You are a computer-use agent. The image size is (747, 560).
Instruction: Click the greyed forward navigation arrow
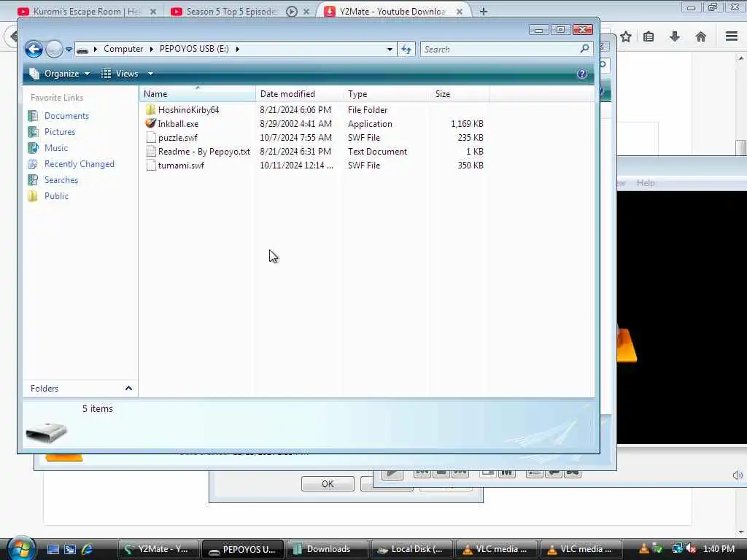click(x=54, y=49)
